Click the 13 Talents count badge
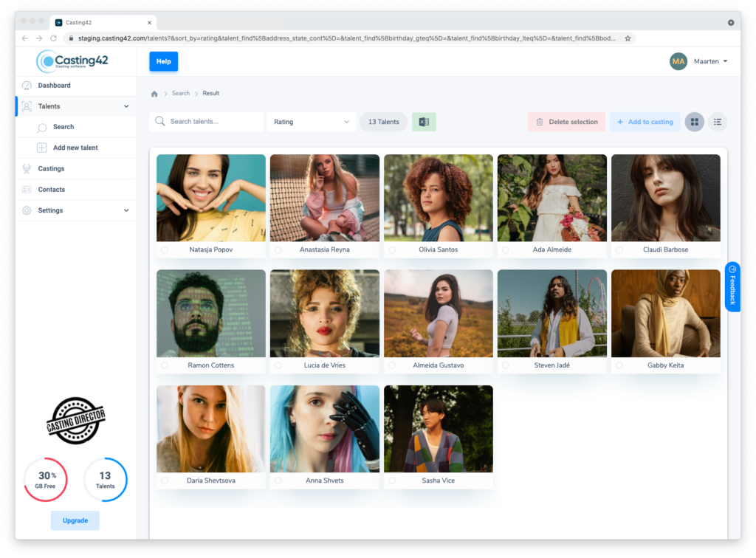This screenshot has height=558, width=756. tap(384, 122)
